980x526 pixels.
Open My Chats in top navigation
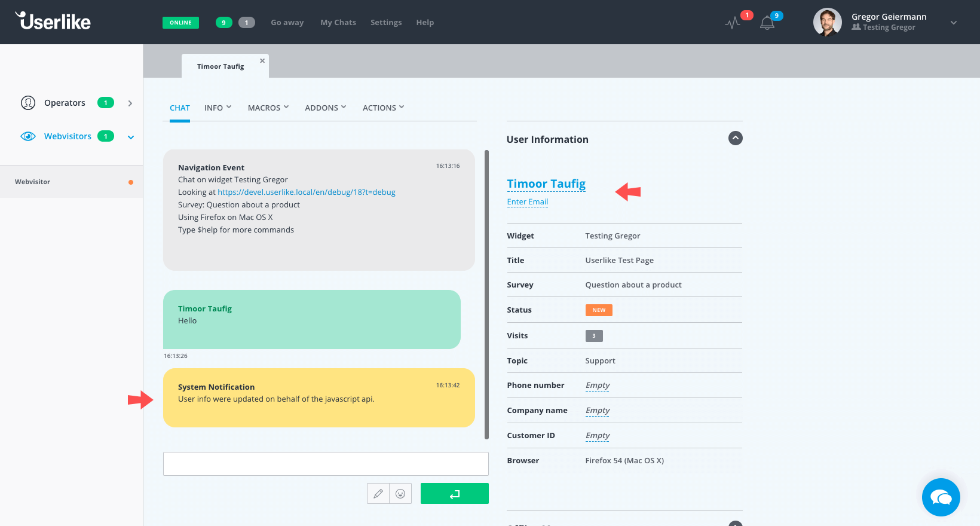(338, 23)
